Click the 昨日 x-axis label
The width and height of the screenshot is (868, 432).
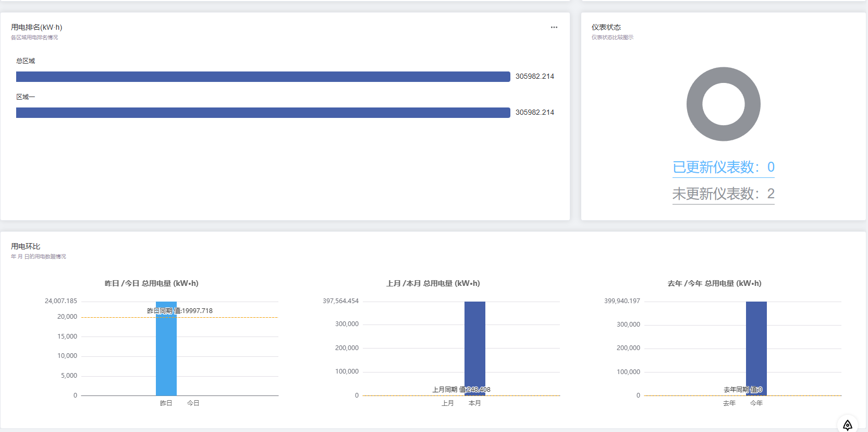(x=166, y=403)
